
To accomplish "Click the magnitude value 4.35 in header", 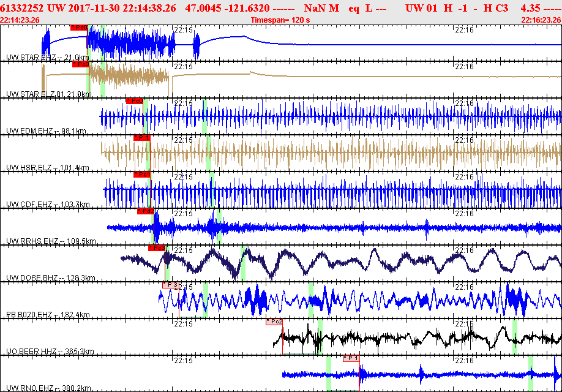I will tap(530, 8).
